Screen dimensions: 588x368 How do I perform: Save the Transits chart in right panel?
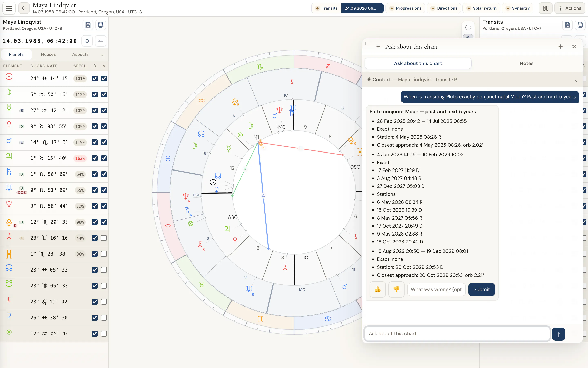tap(568, 25)
